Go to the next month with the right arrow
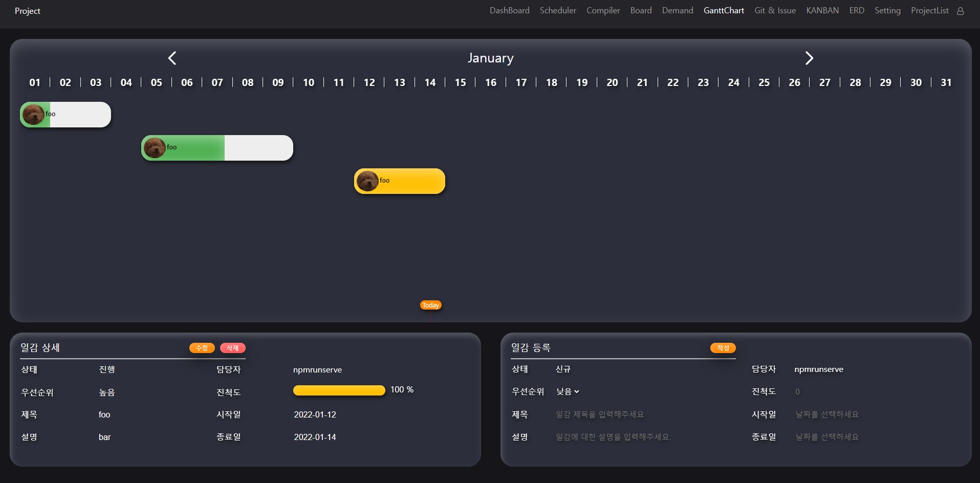This screenshot has height=483, width=980. pyautogui.click(x=809, y=58)
